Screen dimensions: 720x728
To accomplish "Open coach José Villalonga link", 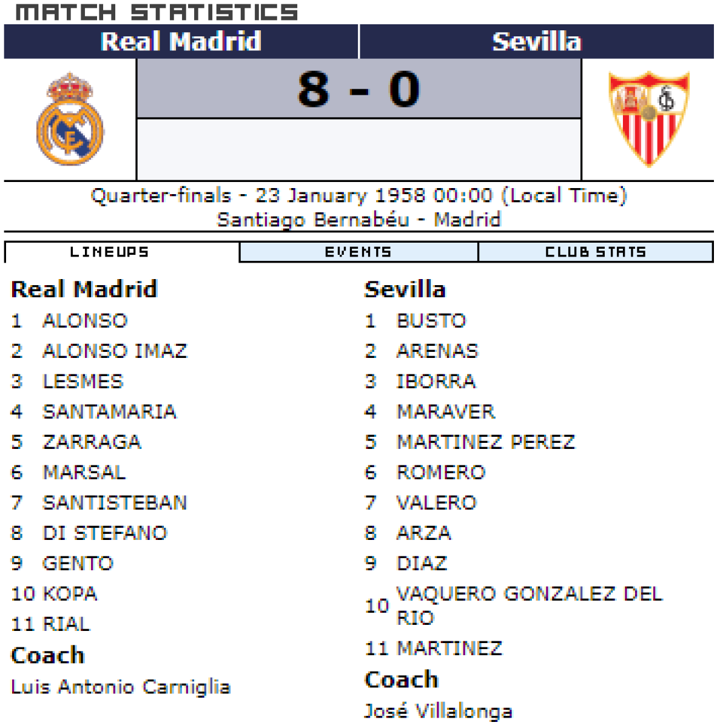I will (438, 711).
